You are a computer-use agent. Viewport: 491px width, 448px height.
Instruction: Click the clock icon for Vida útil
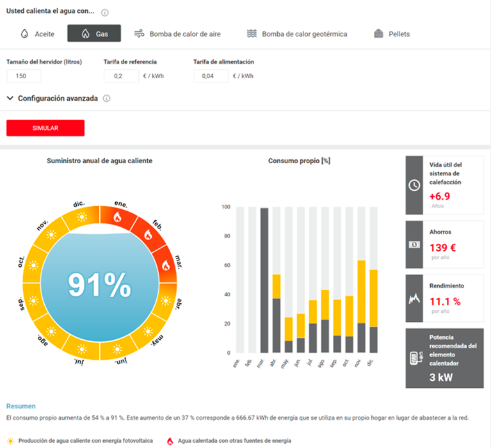tap(414, 184)
